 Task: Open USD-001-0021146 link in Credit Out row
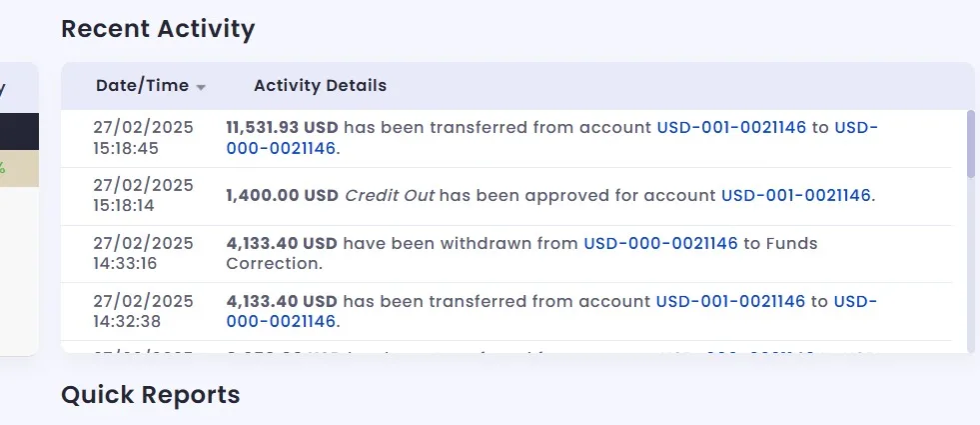tap(796, 196)
